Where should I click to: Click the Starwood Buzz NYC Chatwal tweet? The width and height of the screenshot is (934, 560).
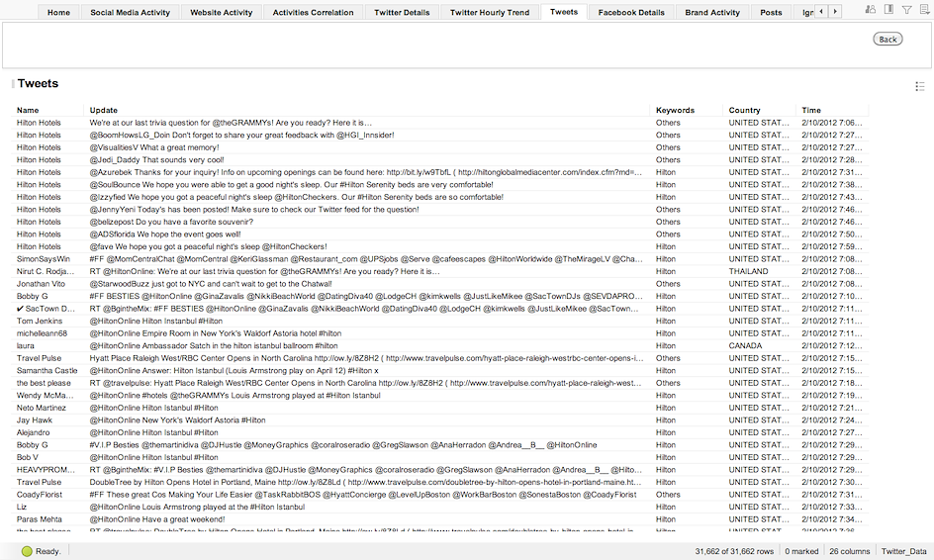point(211,284)
